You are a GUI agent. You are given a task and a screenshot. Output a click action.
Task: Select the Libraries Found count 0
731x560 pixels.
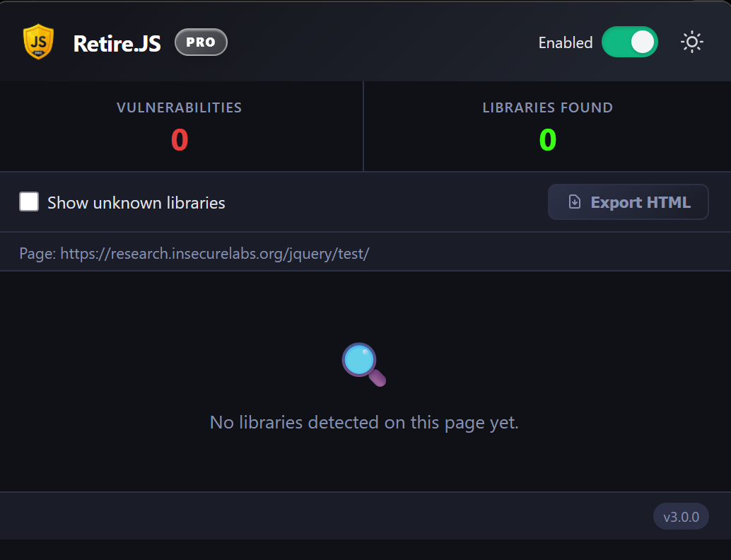coord(548,140)
